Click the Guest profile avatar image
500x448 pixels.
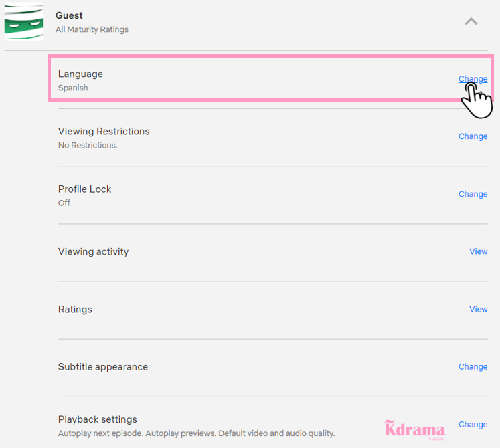(x=23, y=21)
